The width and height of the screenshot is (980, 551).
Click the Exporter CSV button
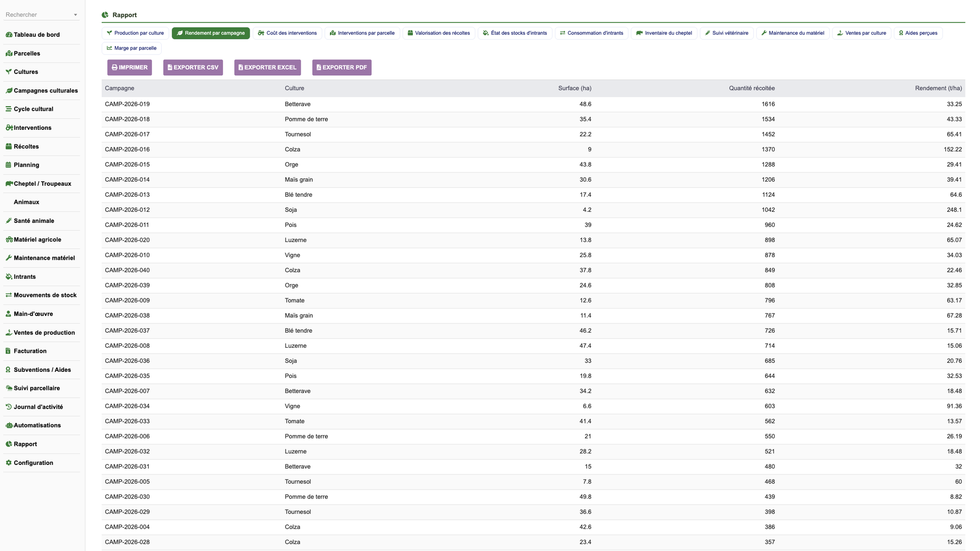pyautogui.click(x=193, y=67)
